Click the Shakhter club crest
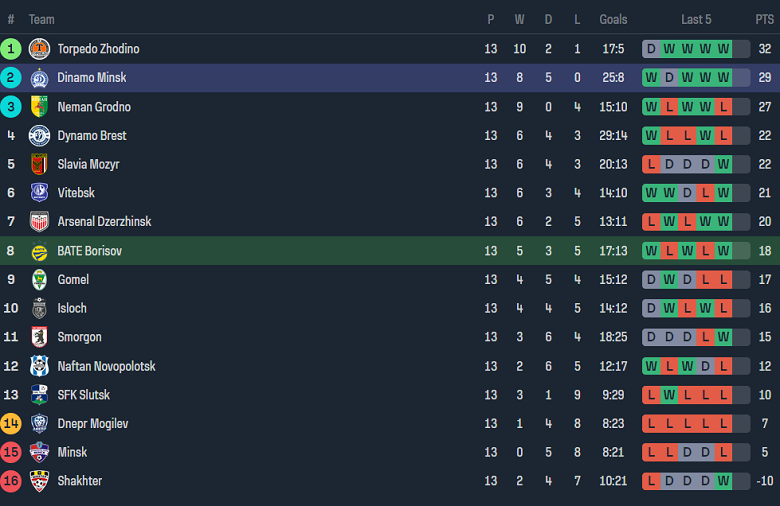This screenshot has width=780, height=506. [x=39, y=481]
